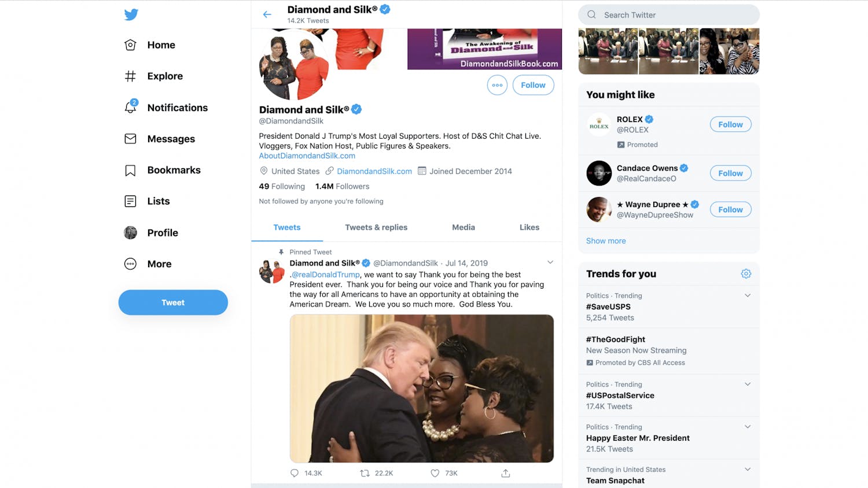Expand the pinned tweet options chevron
The height and width of the screenshot is (488, 868).
click(550, 263)
